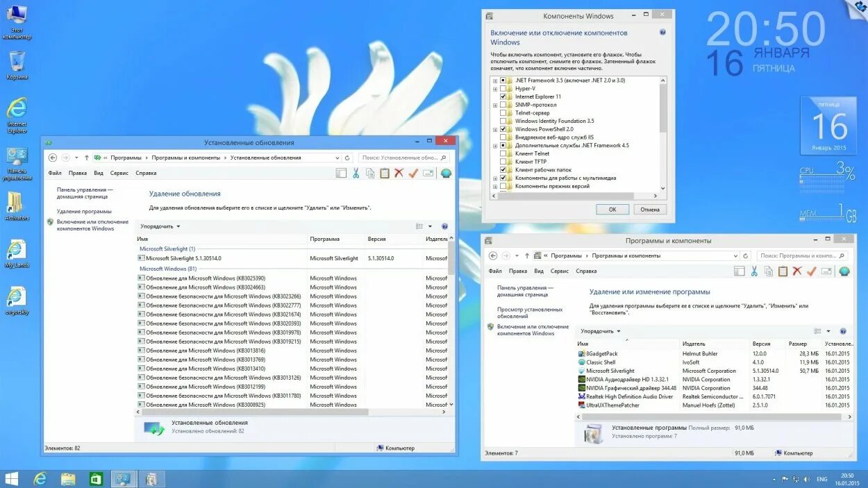Open the Упорядочить dropdown in the Установленные обновления window
The image size is (868, 488).
coord(160,226)
